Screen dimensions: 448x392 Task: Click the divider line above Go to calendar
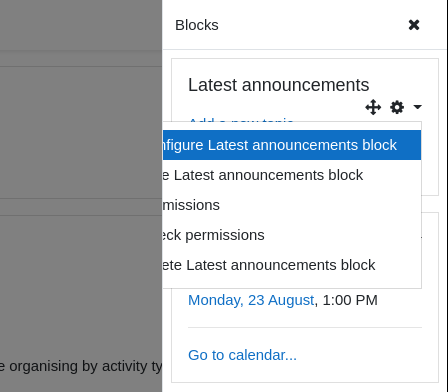point(305,328)
